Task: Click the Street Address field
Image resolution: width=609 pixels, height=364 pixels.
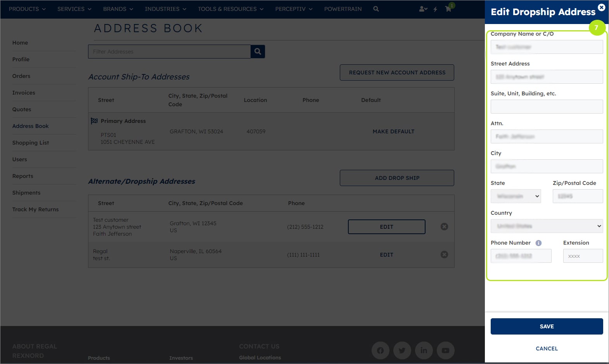Action: point(547,77)
